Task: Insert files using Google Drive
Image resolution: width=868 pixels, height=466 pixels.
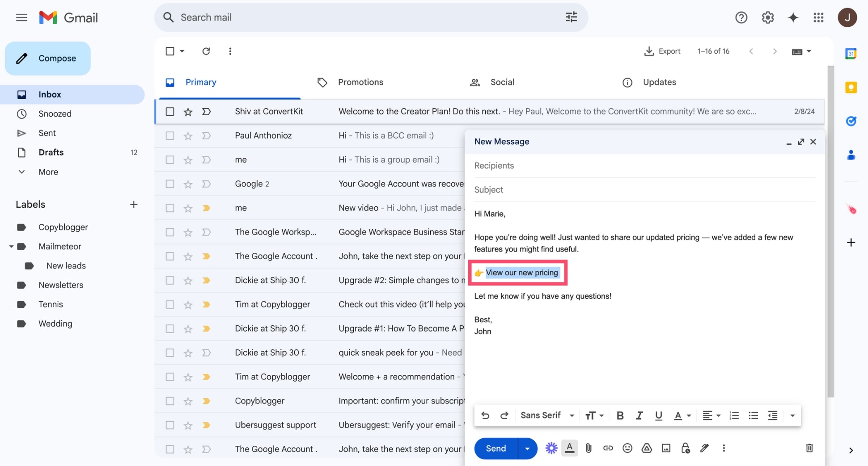Action: [x=647, y=448]
